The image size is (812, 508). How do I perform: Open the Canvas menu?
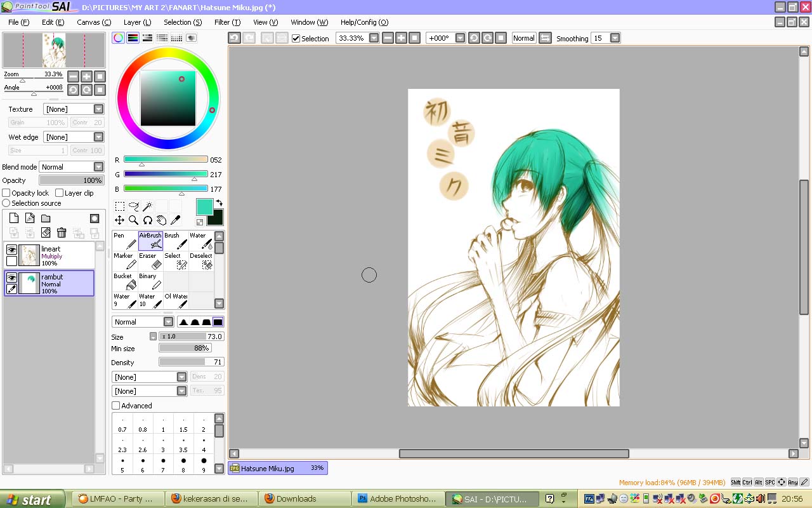tap(94, 22)
